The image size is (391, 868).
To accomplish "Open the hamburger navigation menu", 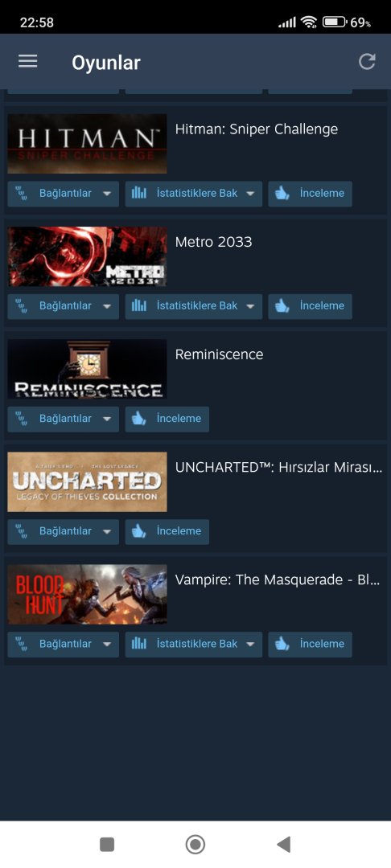I will tap(27, 61).
